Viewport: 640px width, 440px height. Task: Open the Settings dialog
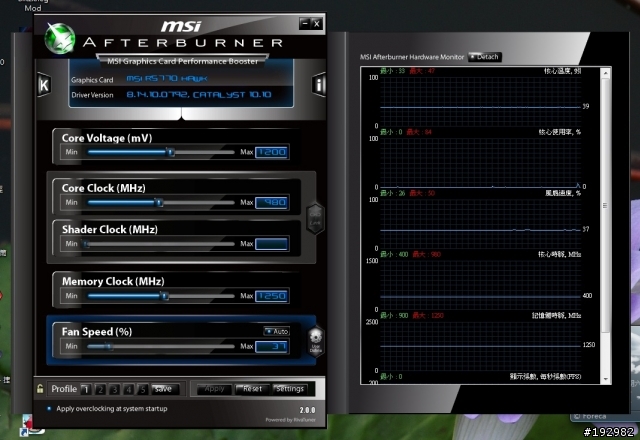pos(290,389)
